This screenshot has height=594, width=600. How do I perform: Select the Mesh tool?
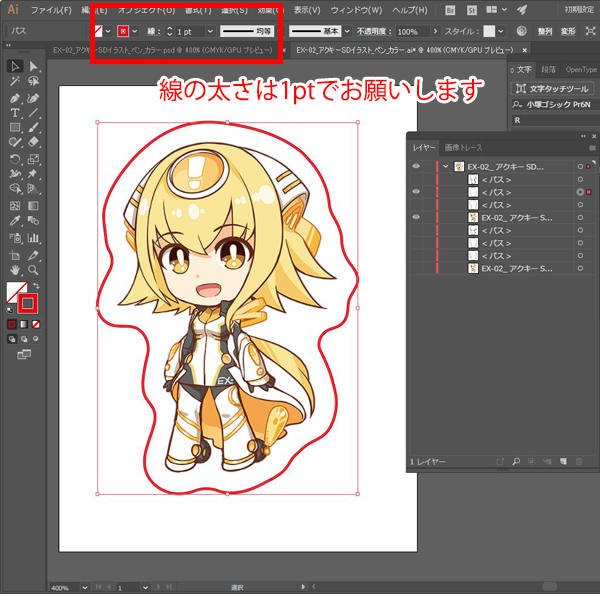point(15,206)
